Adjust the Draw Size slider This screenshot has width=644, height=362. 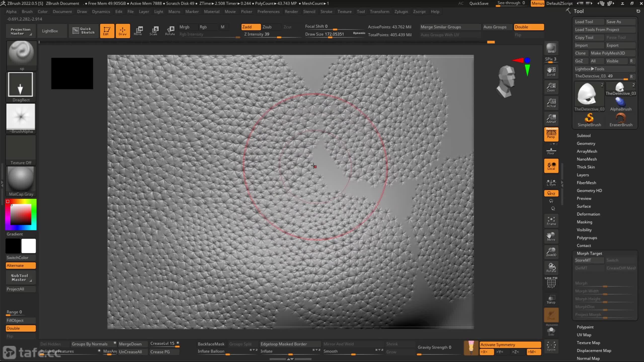335,34
